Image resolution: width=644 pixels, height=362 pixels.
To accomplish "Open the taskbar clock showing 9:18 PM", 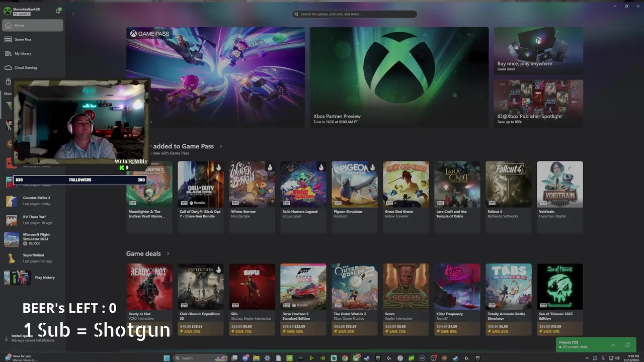I will 631,358.
